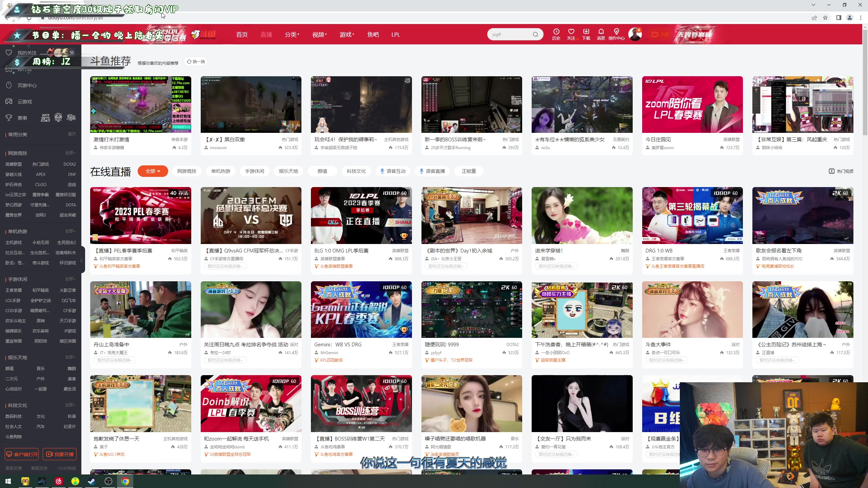Expand the 分类 navigation dropdown
868x488 pixels.
coord(292,35)
